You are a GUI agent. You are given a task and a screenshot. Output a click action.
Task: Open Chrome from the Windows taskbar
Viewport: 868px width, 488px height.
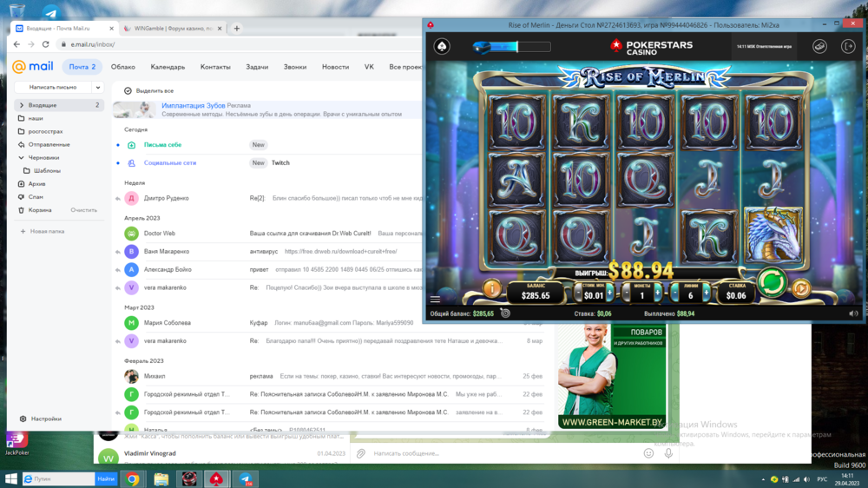pos(133,478)
